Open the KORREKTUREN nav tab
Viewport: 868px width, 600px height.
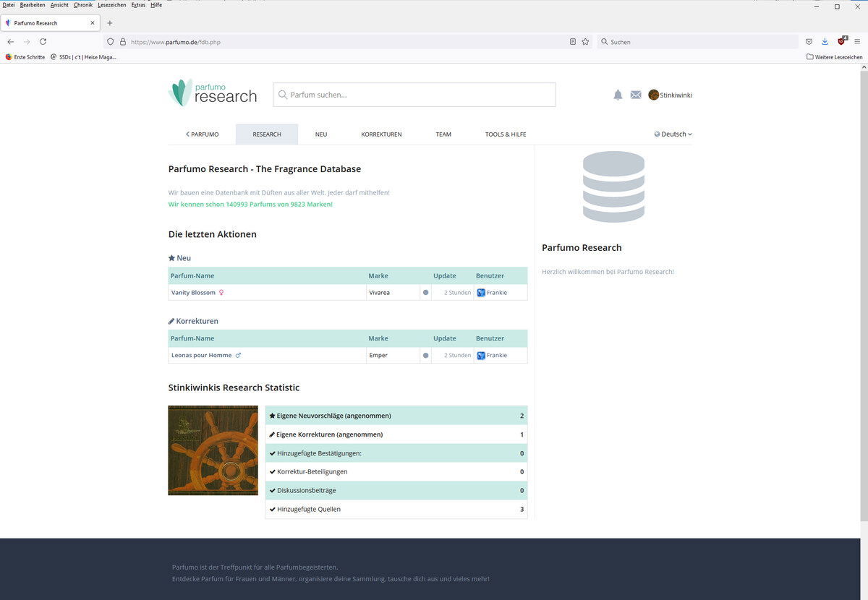coord(381,134)
